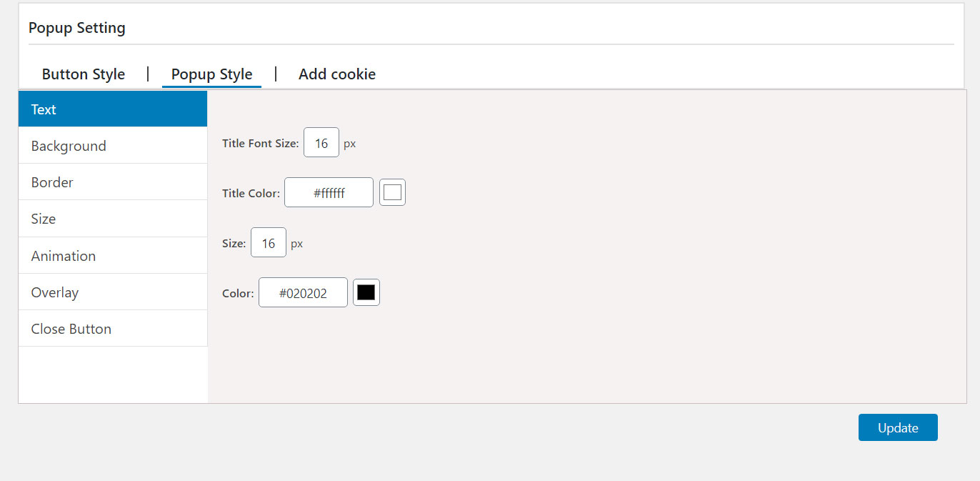Viewport: 980px width, 481px height.
Task: Select Text in the sidebar
Action: click(x=113, y=109)
